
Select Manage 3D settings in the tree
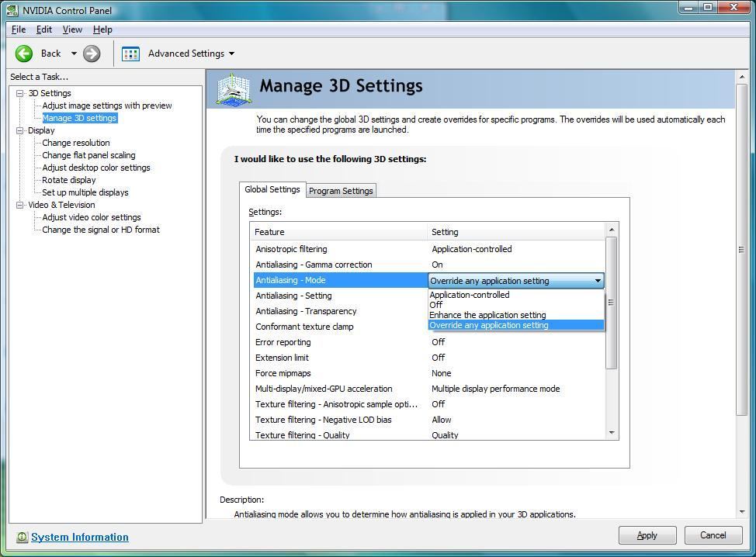click(x=79, y=118)
